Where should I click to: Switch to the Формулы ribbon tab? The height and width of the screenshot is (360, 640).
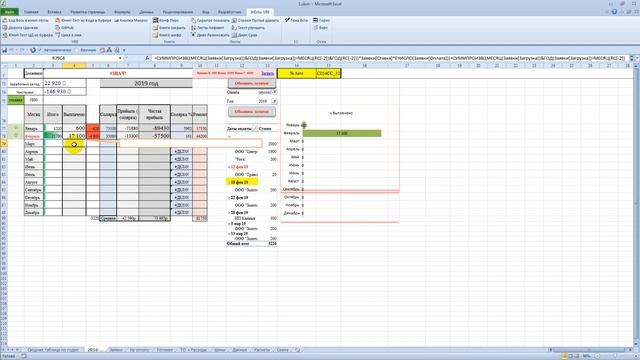[122, 12]
